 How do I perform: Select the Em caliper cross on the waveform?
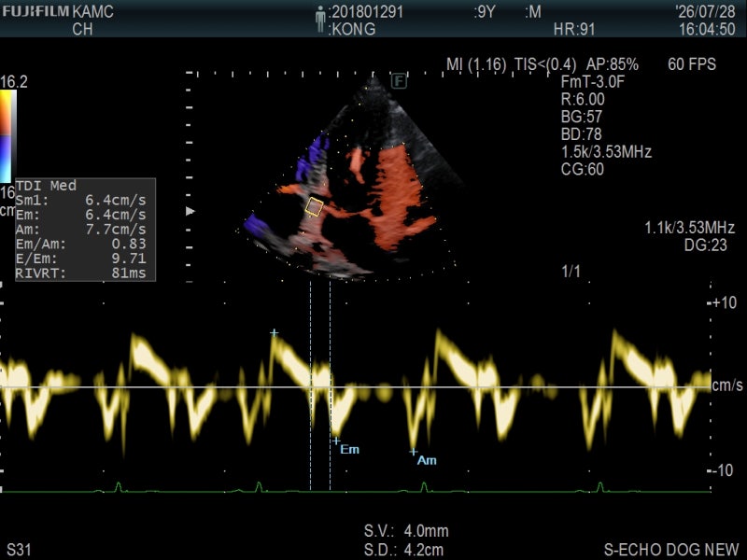336,441
